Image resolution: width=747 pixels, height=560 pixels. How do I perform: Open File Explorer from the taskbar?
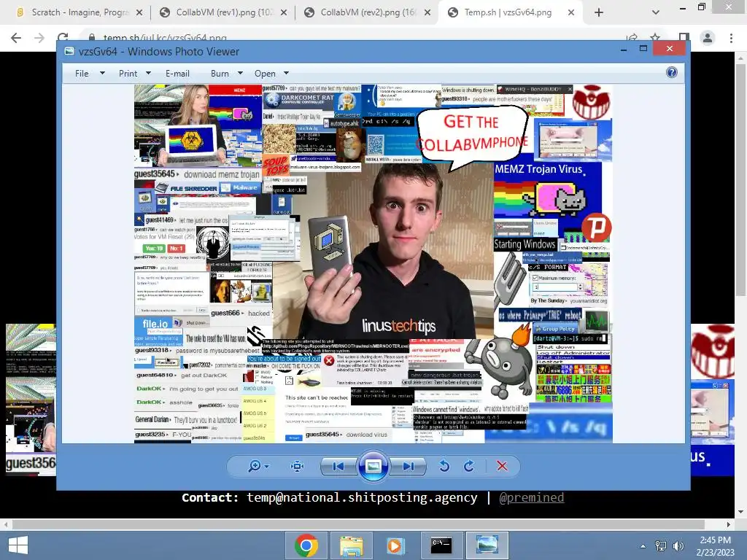[x=351, y=545]
